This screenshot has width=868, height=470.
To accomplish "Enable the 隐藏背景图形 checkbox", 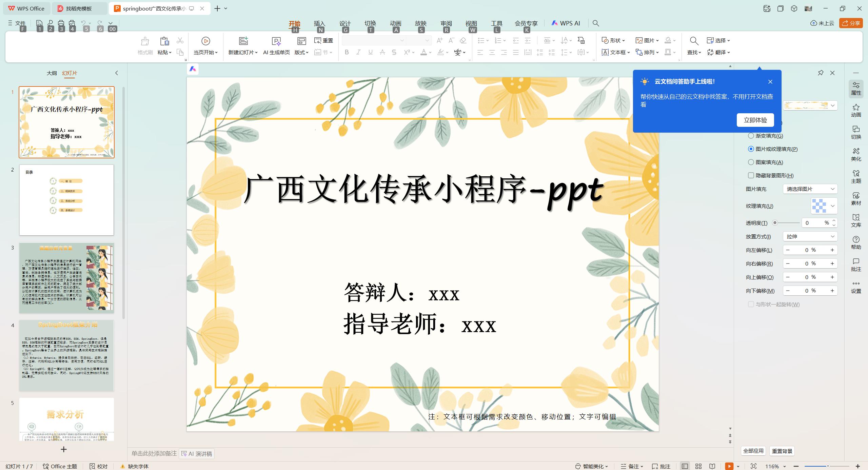I will coord(751,175).
